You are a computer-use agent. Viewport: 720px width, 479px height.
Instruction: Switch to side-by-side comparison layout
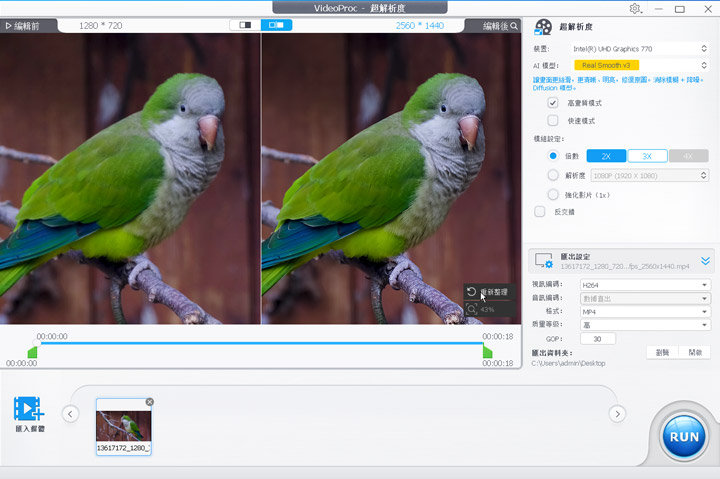point(276,25)
